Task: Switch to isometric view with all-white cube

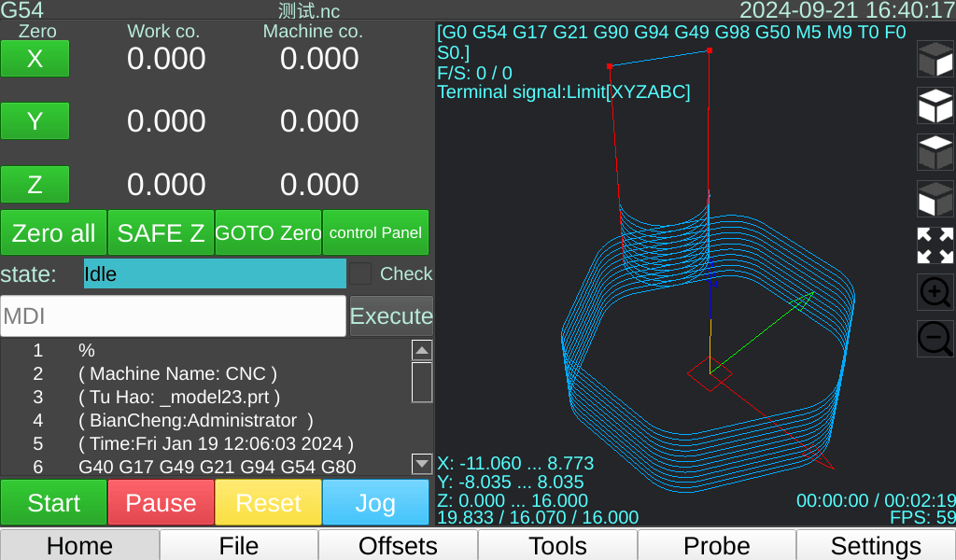Action: pos(935,105)
